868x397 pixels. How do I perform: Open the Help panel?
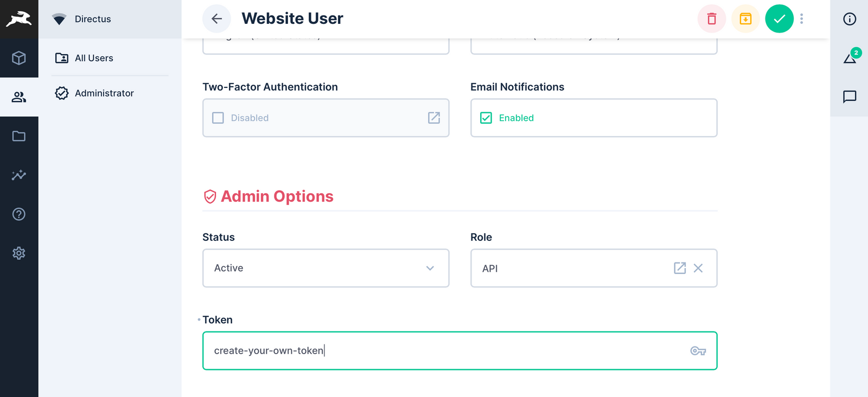tap(19, 214)
